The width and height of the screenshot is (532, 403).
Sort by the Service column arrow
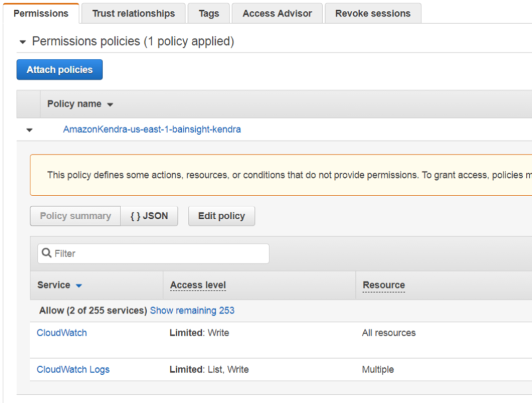[x=79, y=286]
